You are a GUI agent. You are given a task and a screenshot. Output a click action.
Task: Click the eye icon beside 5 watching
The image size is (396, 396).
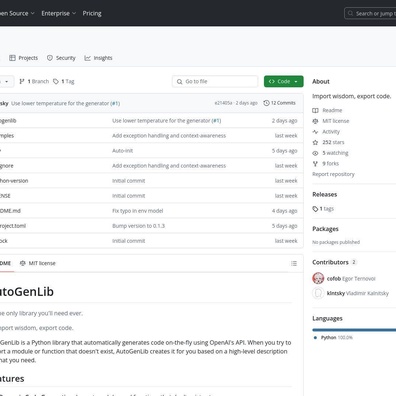[315, 153]
